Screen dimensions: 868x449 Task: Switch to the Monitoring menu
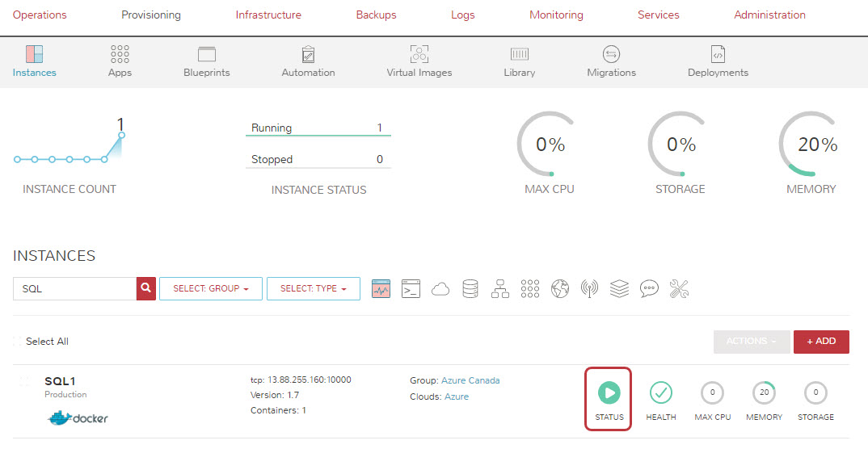point(556,15)
